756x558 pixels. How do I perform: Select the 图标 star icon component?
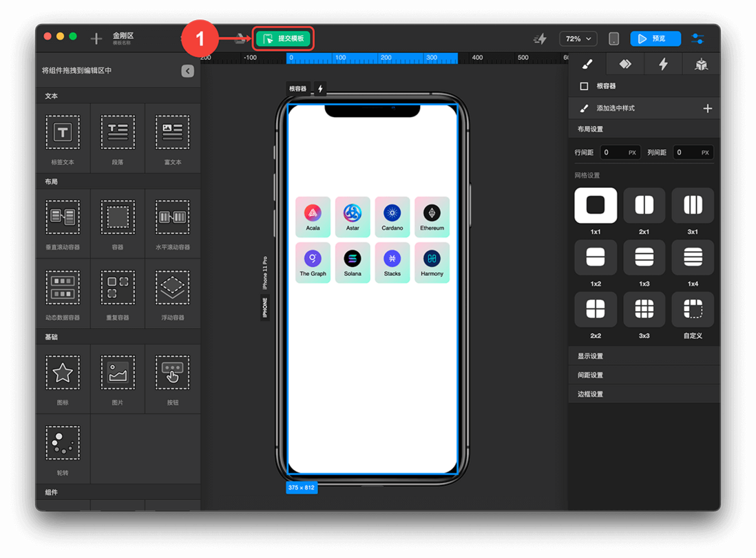[x=63, y=378]
